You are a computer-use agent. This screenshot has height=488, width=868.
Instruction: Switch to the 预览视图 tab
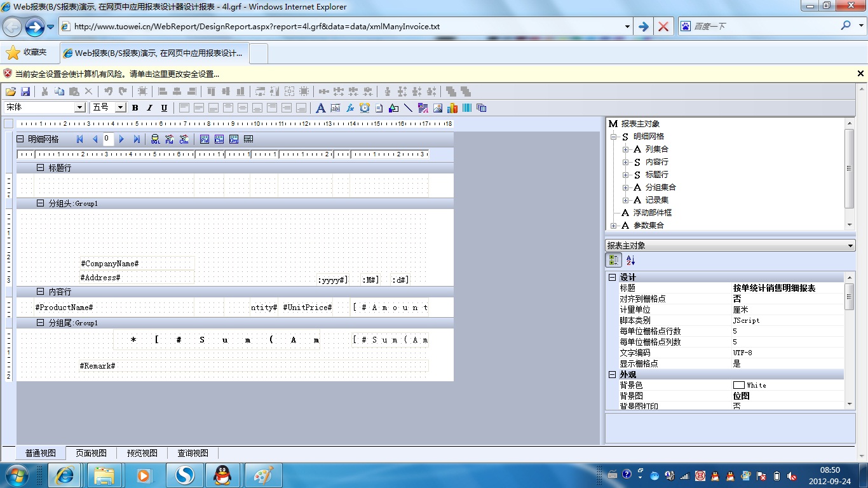pos(142,453)
